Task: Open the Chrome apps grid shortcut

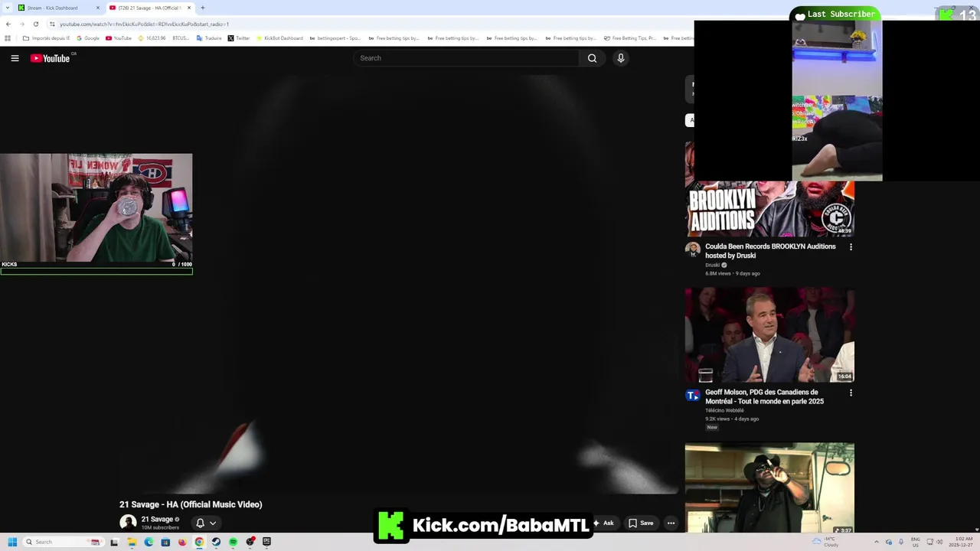Action: [x=8, y=38]
